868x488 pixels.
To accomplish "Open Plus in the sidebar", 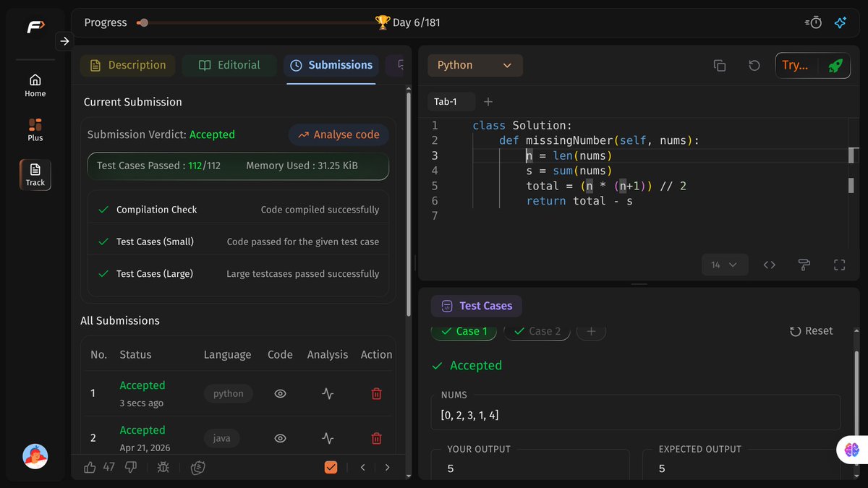I will pyautogui.click(x=35, y=130).
